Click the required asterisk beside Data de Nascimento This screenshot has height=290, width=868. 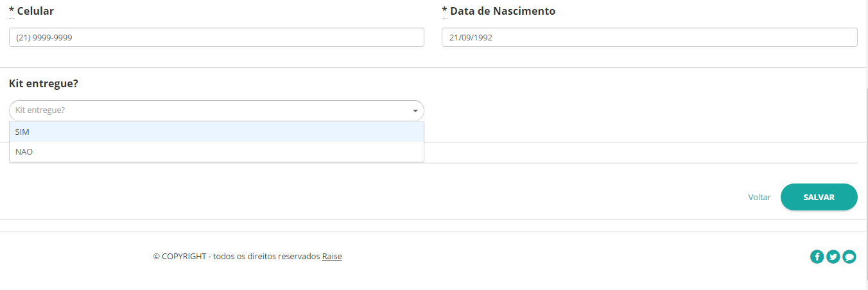point(444,10)
